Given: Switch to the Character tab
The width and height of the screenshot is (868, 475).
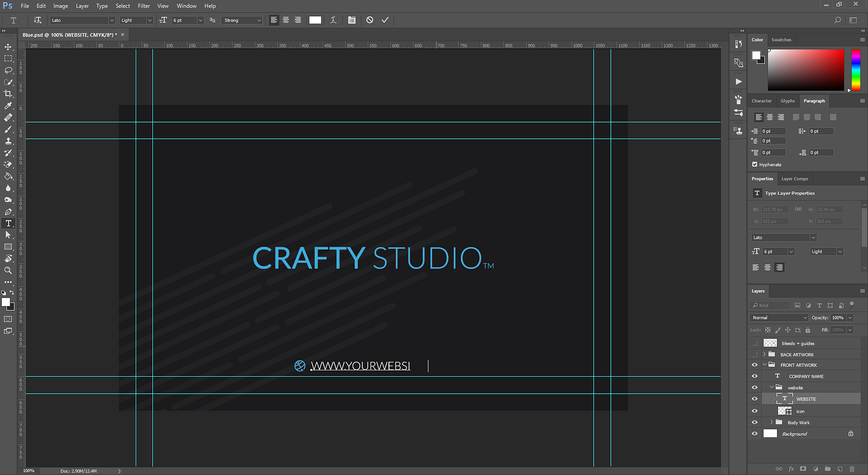Looking at the screenshot, I should point(761,101).
